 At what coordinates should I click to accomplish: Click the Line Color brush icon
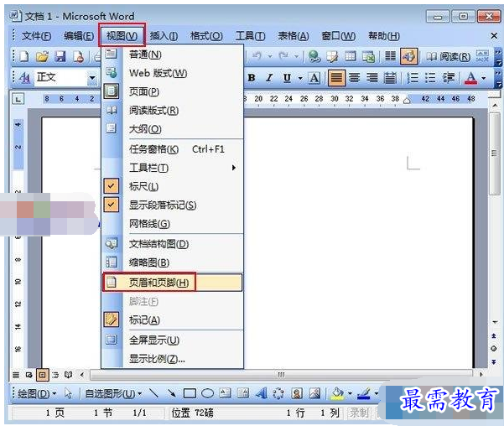tap(364, 393)
